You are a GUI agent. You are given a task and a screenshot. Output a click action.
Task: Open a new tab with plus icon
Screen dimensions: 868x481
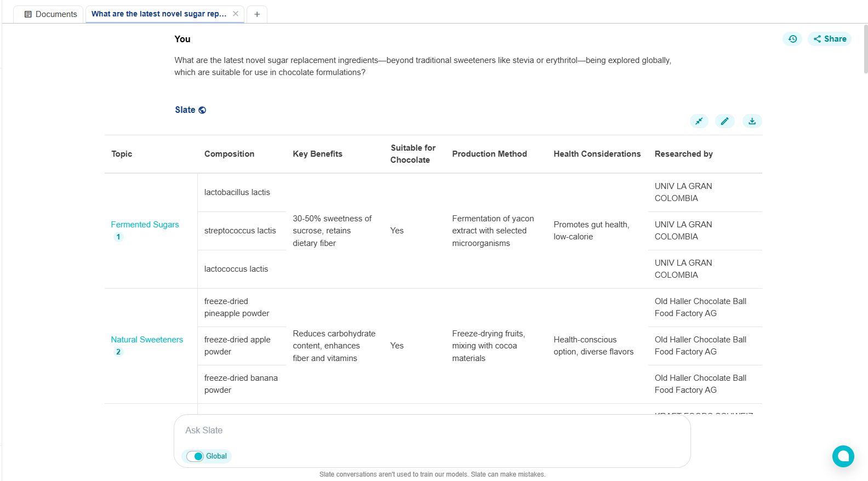coord(257,14)
